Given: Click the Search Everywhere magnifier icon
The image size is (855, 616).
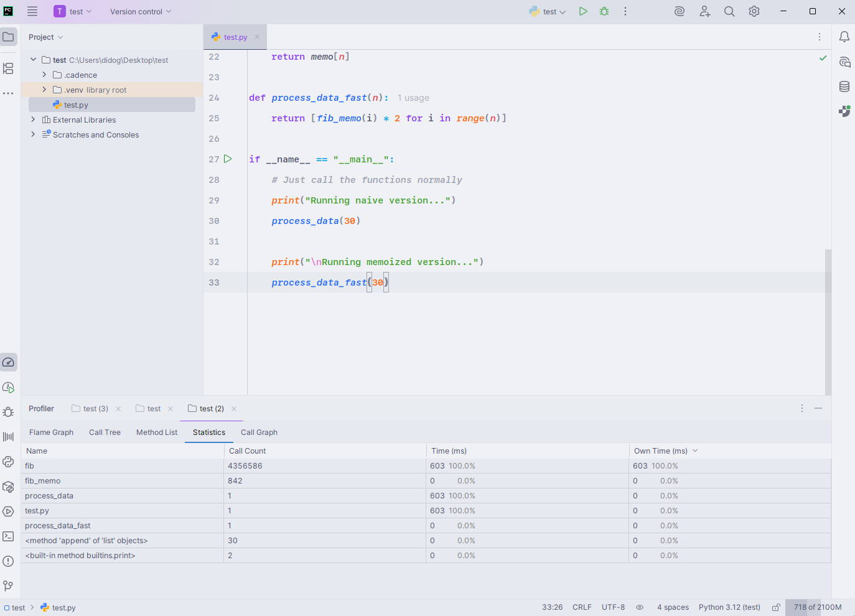Looking at the screenshot, I should click(x=729, y=11).
